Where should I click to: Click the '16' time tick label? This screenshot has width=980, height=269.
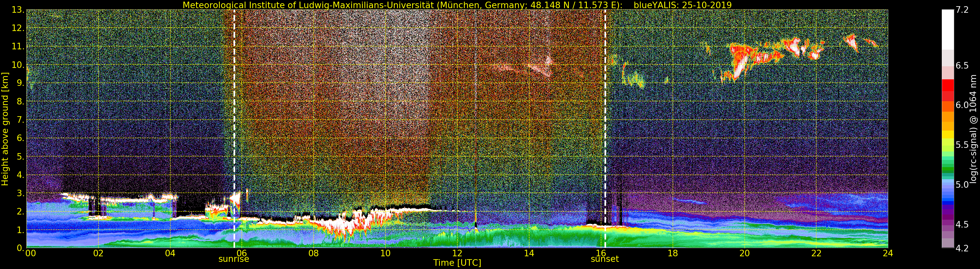(x=601, y=253)
